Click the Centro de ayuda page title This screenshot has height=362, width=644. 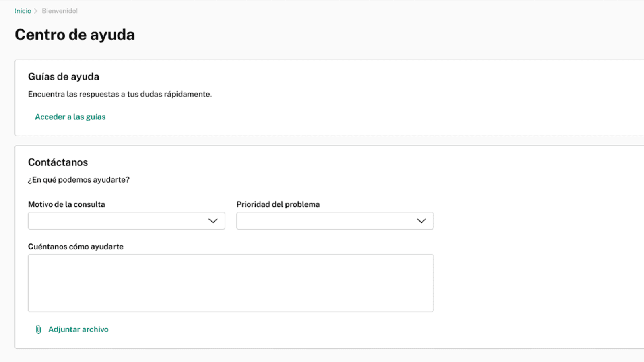pyautogui.click(x=75, y=35)
